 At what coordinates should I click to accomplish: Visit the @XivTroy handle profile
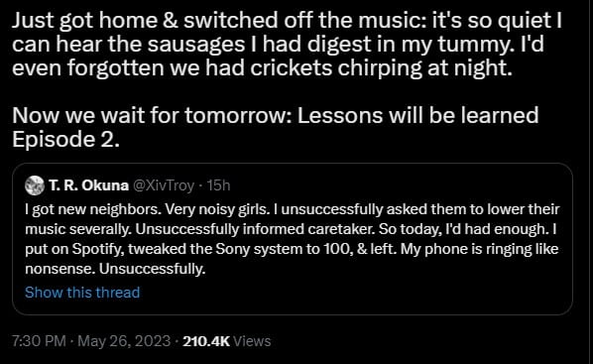tap(165, 185)
